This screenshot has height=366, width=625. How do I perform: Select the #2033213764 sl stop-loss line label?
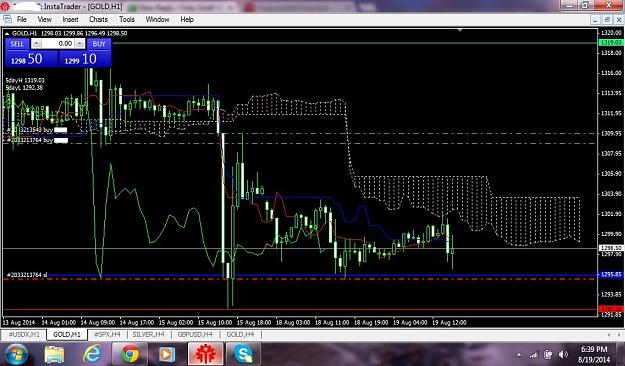pyautogui.click(x=27, y=275)
